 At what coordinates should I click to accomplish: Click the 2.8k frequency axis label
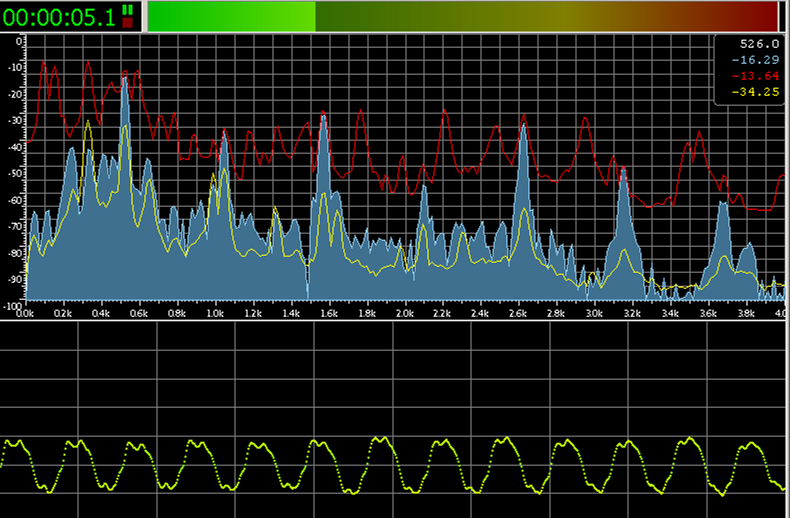click(x=556, y=313)
